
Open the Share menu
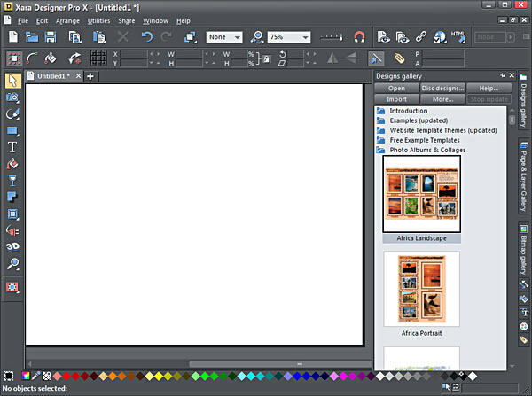127,21
